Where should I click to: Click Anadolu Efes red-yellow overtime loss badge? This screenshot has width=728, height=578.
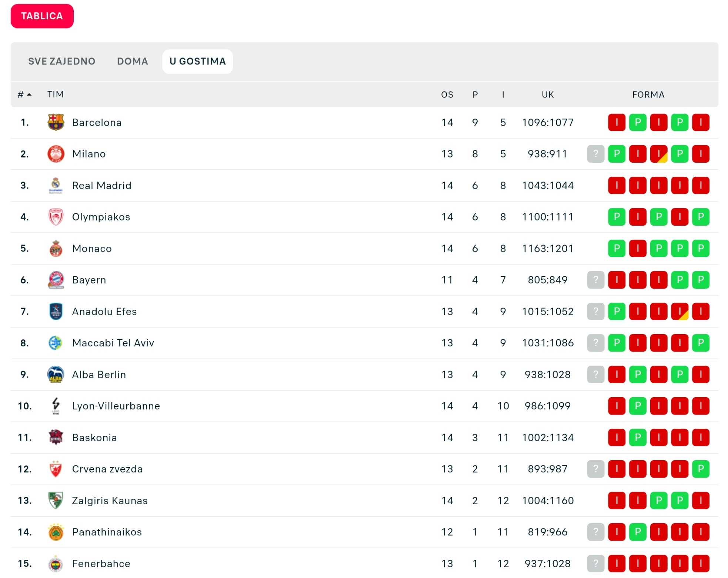pyautogui.click(x=680, y=311)
